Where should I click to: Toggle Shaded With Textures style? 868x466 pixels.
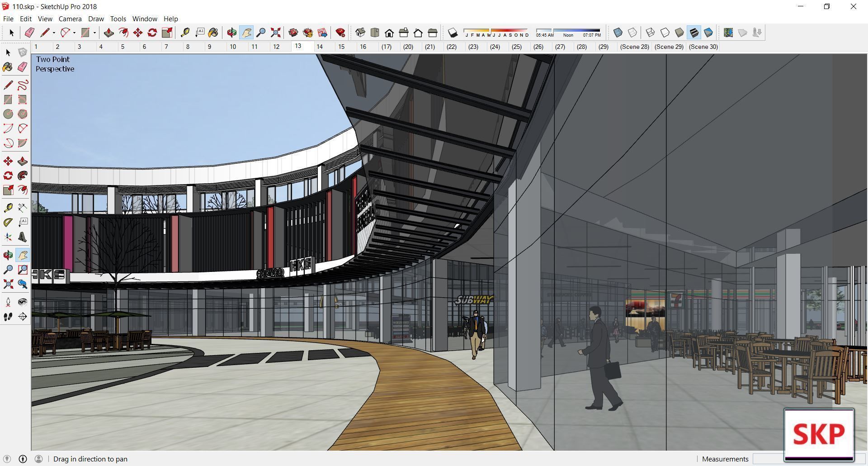(694, 33)
